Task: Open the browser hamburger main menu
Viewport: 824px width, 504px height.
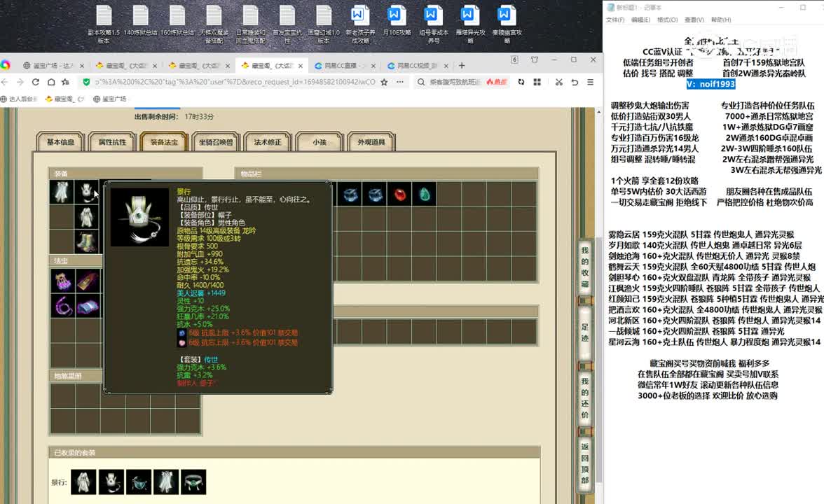Action: 590,82
